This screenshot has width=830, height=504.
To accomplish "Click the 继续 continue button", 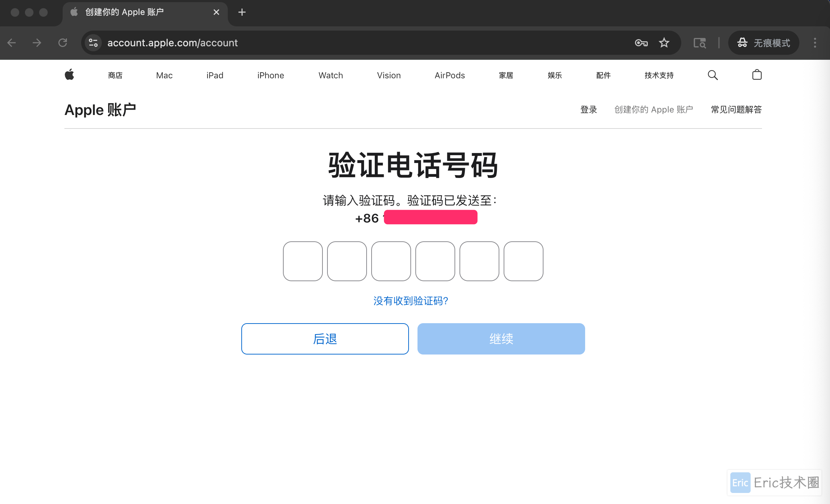I will [x=501, y=339].
